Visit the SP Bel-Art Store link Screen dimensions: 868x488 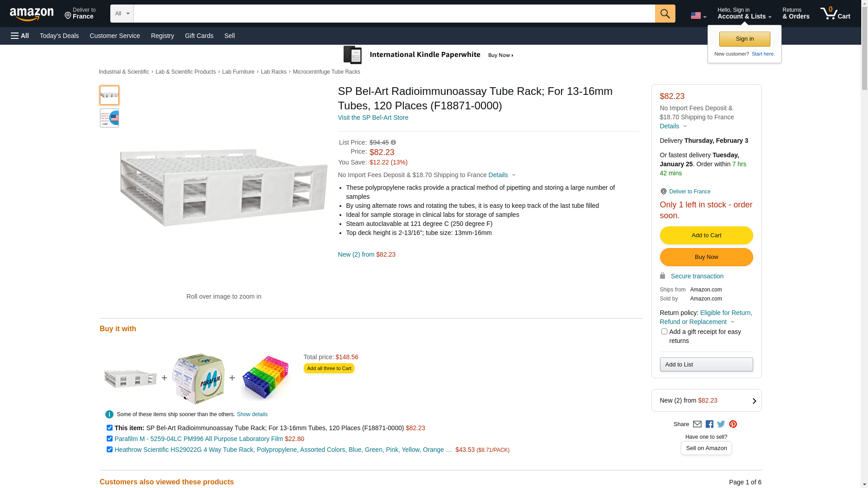(373, 117)
